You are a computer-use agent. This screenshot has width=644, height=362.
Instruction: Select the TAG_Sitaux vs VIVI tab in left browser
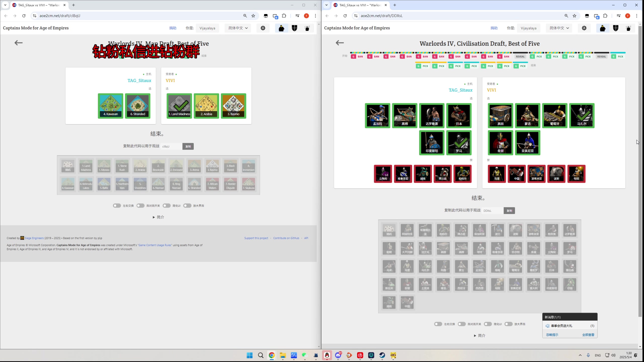click(x=39, y=5)
